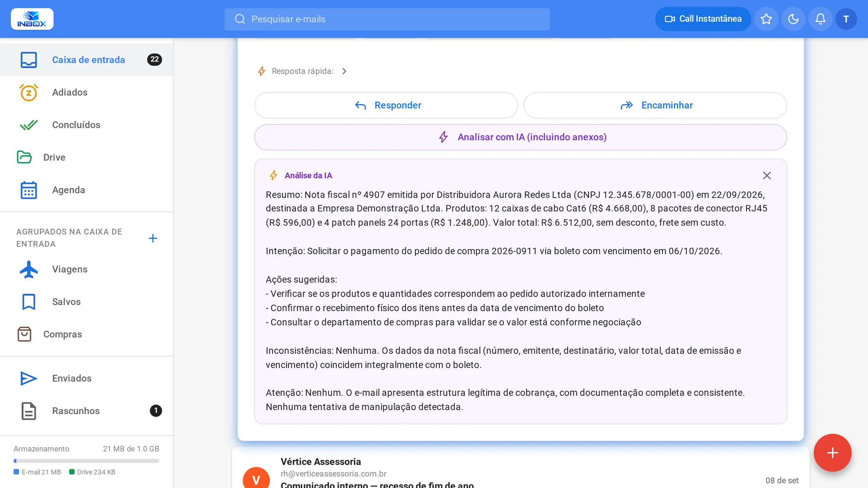Click the Inbox logo icon
The height and width of the screenshot is (488, 868).
[32, 19]
